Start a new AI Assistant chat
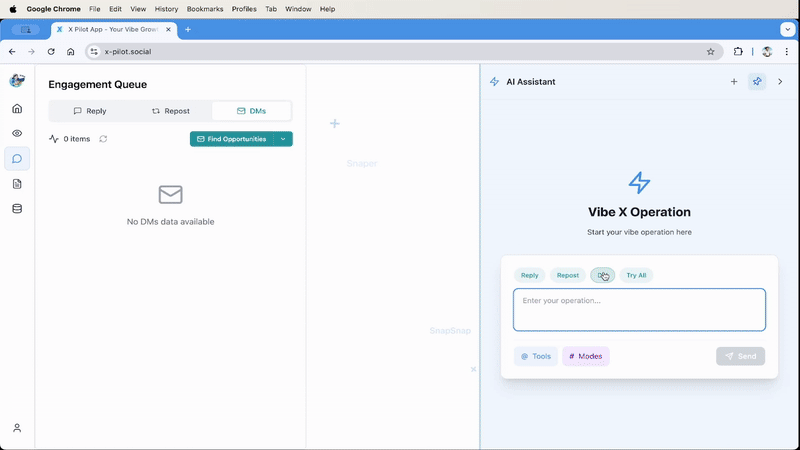This screenshot has width=800, height=450. [x=734, y=82]
